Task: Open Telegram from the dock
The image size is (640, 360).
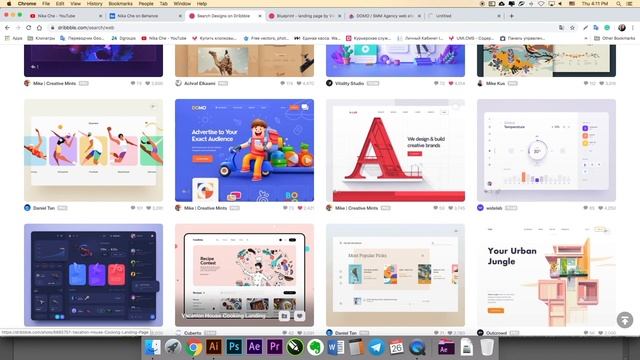Action: [x=376, y=347]
